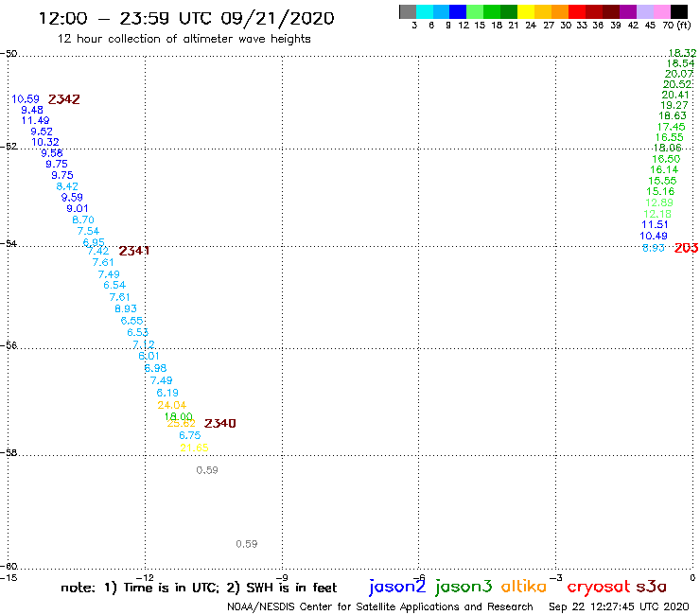Click the wave height value 6.75
Screen dimensions: 700x615
pos(190,435)
